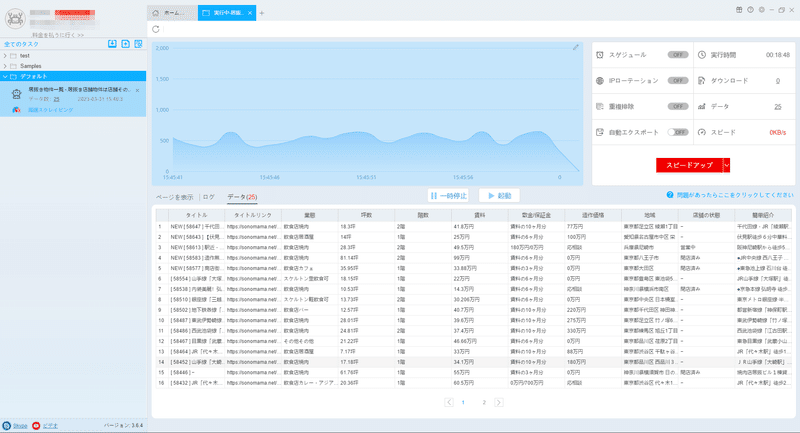Open the help question icon in title bar
The height and width of the screenshot is (433, 800).
[x=751, y=10]
